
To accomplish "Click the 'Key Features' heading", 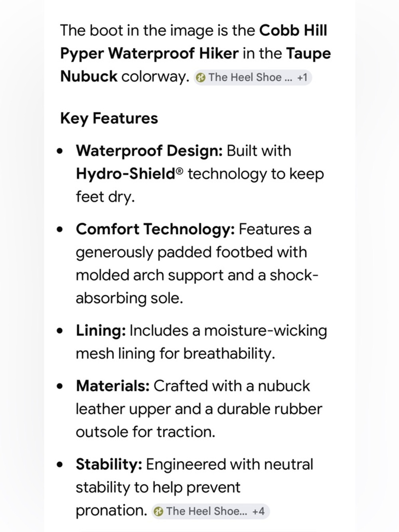I will [109, 119].
